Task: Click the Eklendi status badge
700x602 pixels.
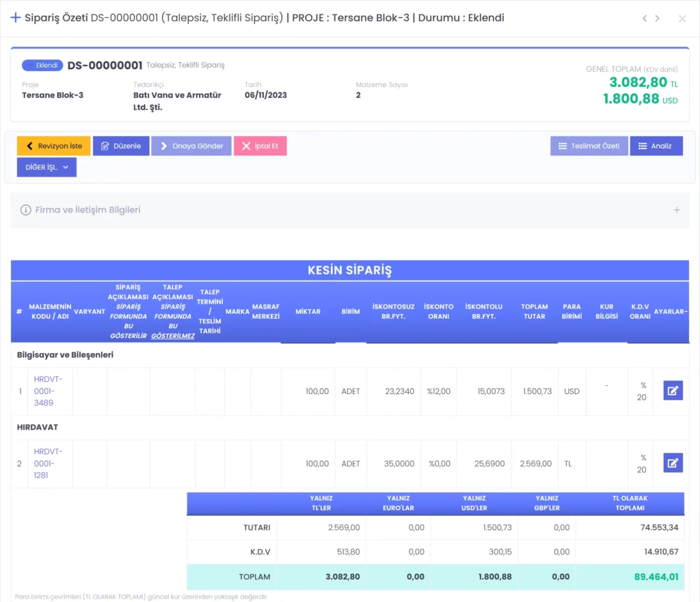Action: [42, 65]
